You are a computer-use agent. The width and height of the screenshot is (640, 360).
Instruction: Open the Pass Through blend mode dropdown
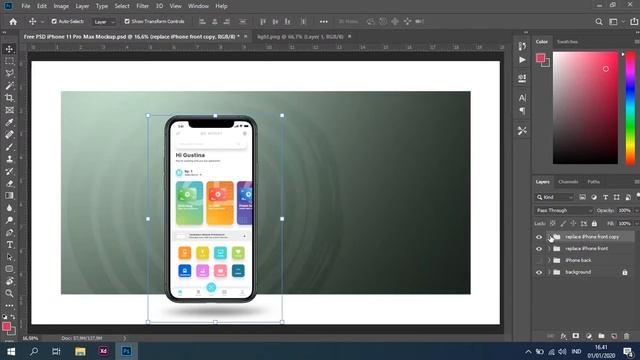(x=564, y=210)
